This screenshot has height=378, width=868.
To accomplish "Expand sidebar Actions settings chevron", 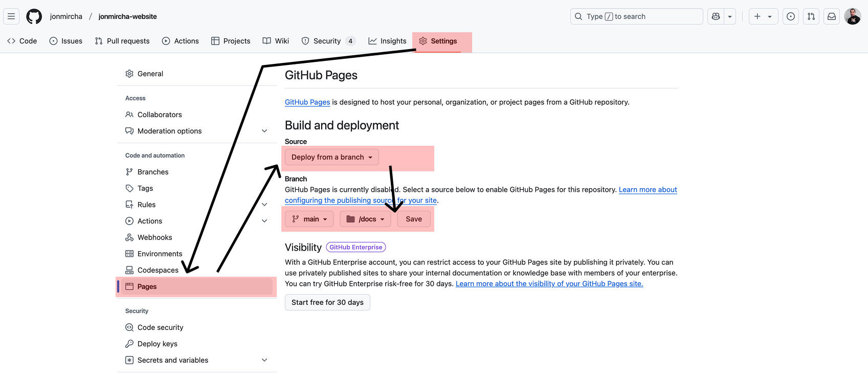I will tap(264, 221).
